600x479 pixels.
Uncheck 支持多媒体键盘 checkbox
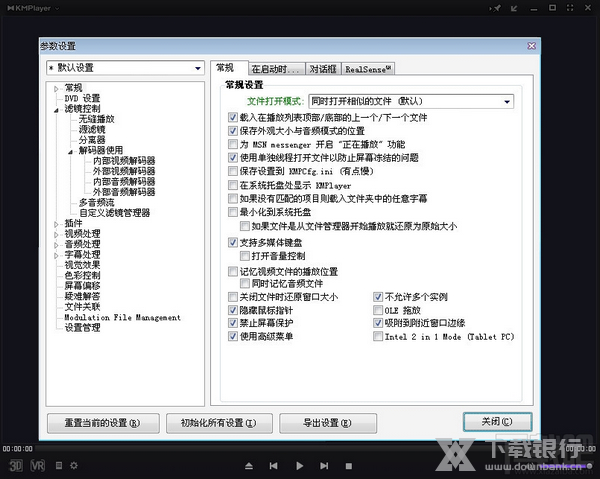pos(233,242)
